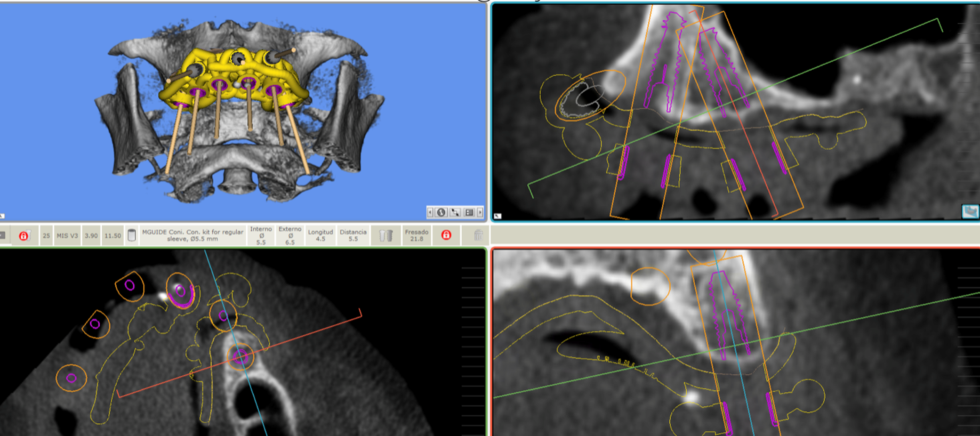The height and width of the screenshot is (436, 980).
Task: Click the trash delete icon in implant toolbar
Action: [478, 235]
